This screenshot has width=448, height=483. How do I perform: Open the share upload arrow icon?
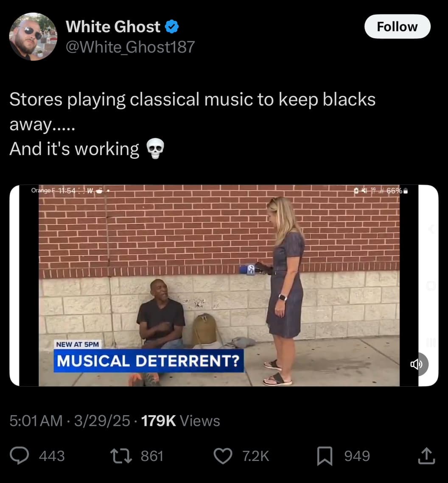(x=426, y=455)
